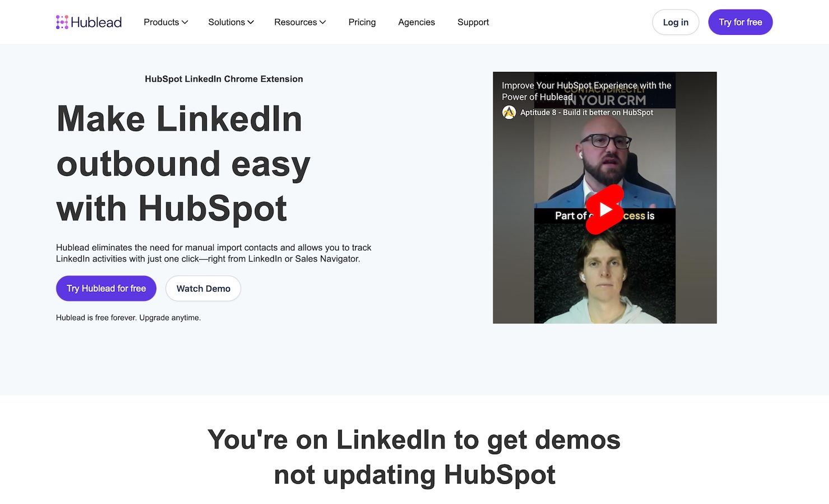
Task: Open the Pricing page
Action: (362, 22)
